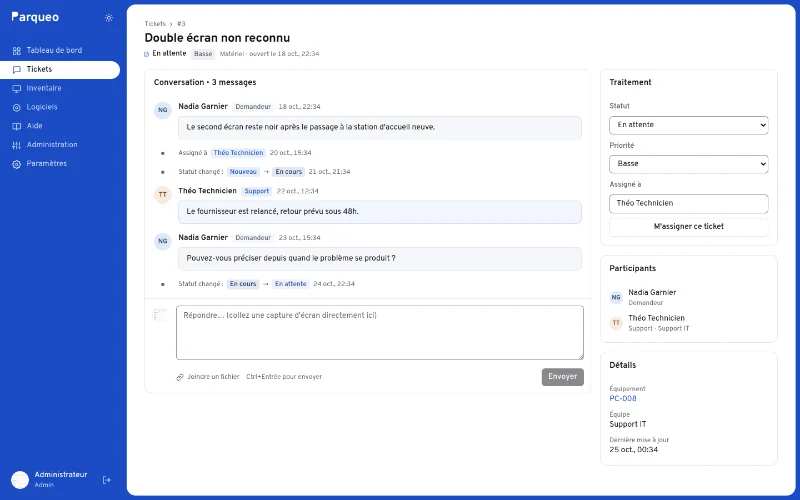This screenshot has width=800, height=500.
Task: Click #3 in the breadcrumb
Action: point(181,24)
